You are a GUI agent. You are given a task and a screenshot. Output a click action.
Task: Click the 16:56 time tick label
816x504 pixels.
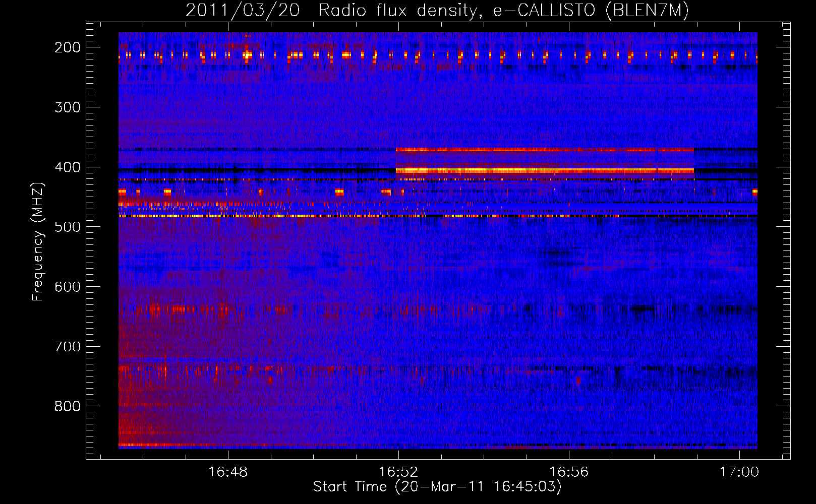click(569, 472)
